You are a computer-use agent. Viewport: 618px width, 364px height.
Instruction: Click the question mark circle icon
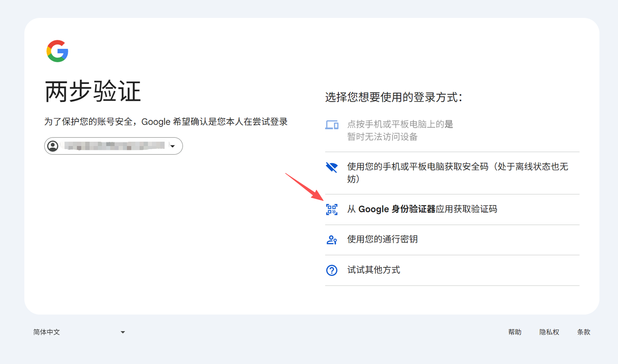tap(331, 270)
